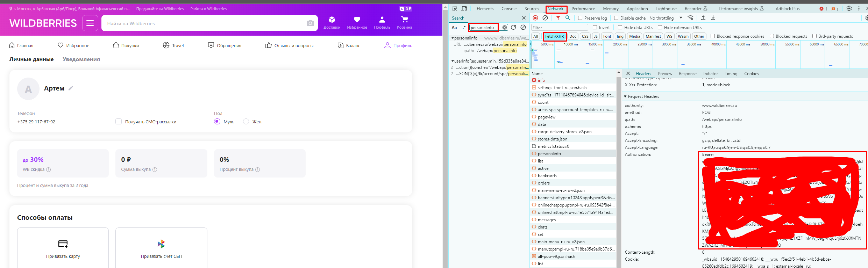The height and width of the screenshot is (268, 868).
Task: Click WB скидка help question icon
Action: click(49, 169)
